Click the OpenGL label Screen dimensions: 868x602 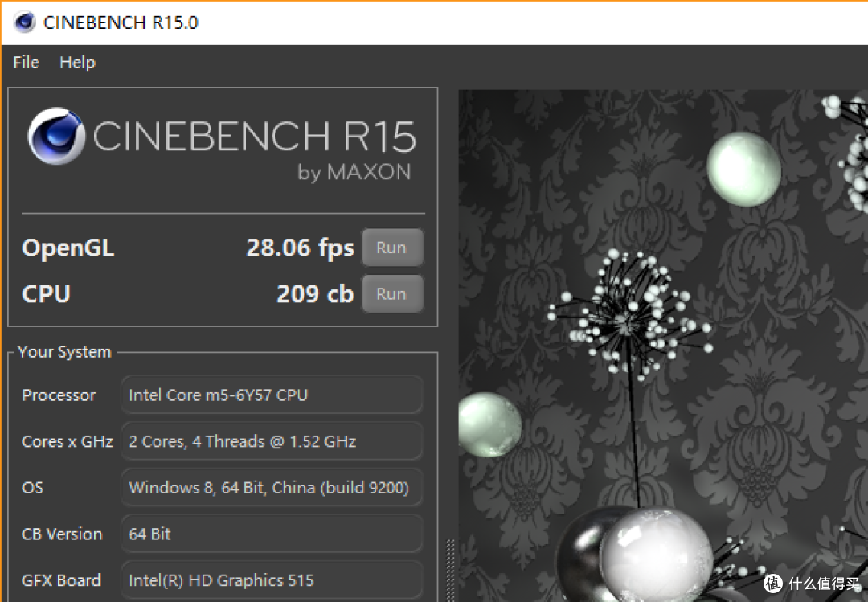coord(68,248)
